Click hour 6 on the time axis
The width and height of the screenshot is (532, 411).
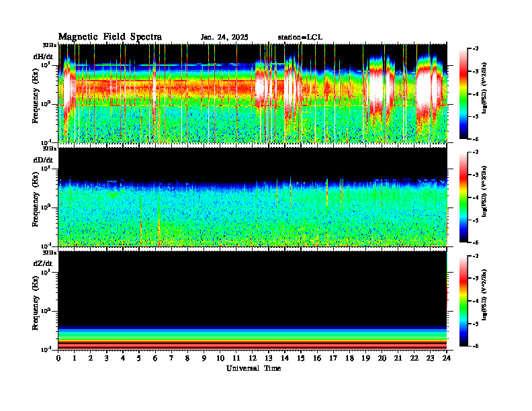(155, 358)
